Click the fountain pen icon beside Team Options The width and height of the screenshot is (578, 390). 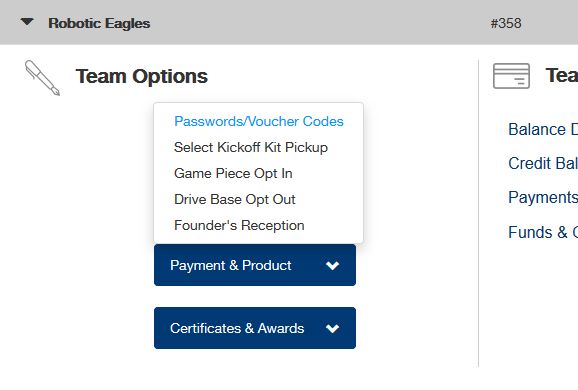pyautogui.click(x=42, y=78)
